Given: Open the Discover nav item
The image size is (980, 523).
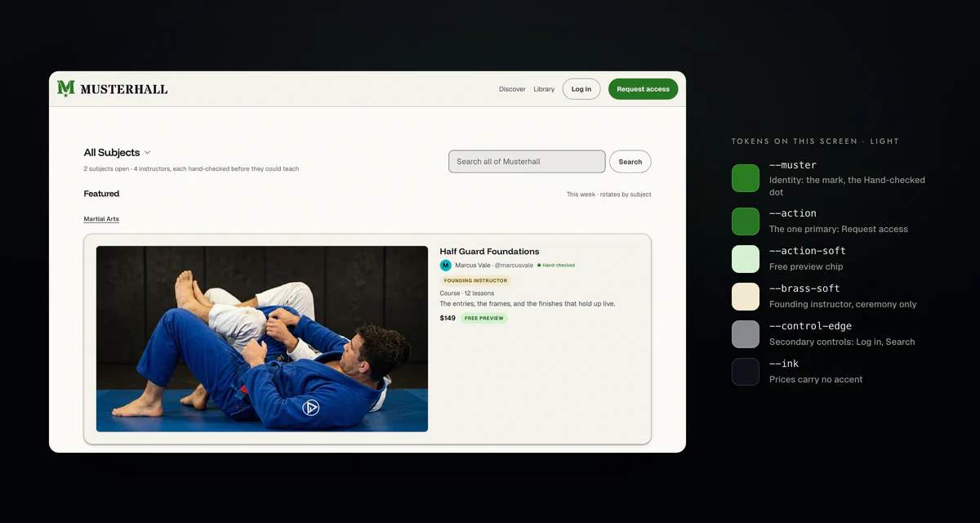Looking at the screenshot, I should click(512, 89).
